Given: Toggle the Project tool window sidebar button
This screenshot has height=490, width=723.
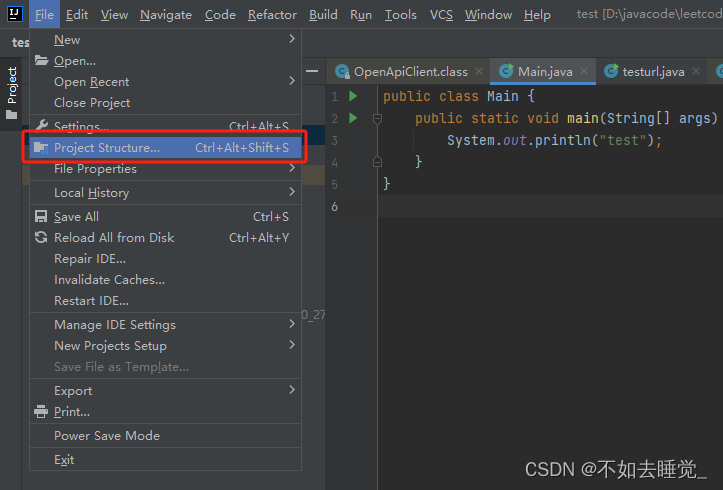Looking at the screenshot, I should (x=11, y=93).
